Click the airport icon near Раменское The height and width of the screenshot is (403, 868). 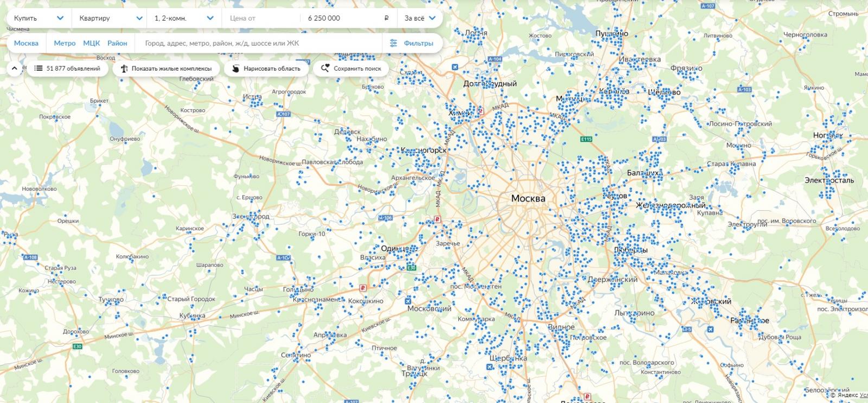710,329
